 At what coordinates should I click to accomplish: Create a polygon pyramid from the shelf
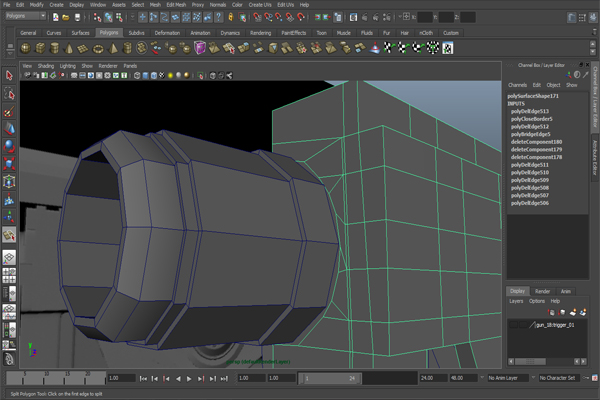tap(112, 48)
